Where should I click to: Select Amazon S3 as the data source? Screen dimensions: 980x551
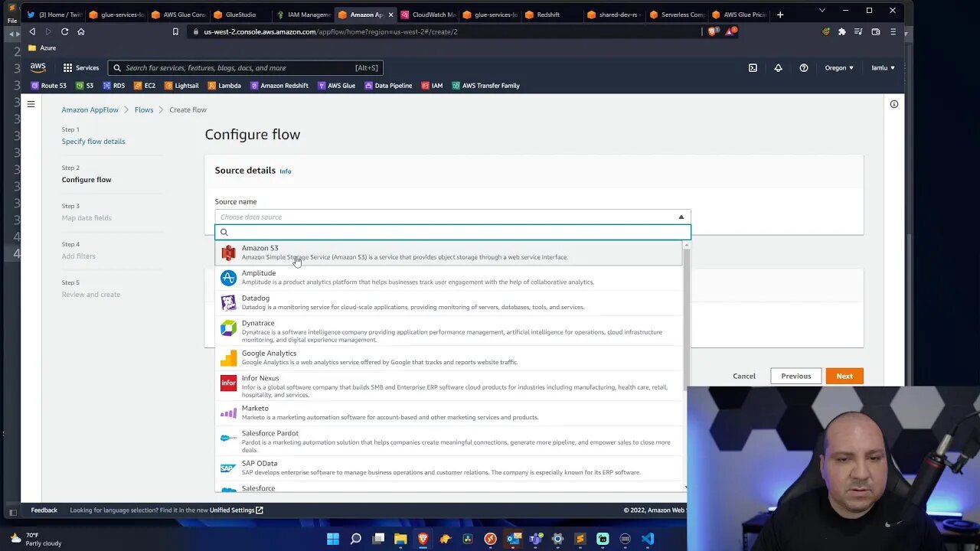[x=449, y=253]
